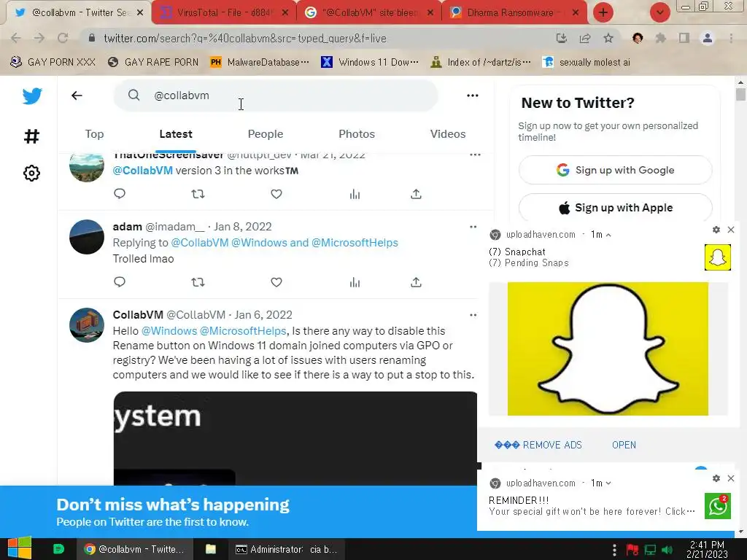Open the @CollabVM mention in the ThatOneScreensaver tweet
The width and height of the screenshot is (747, 560).
(x=143, y=171)
